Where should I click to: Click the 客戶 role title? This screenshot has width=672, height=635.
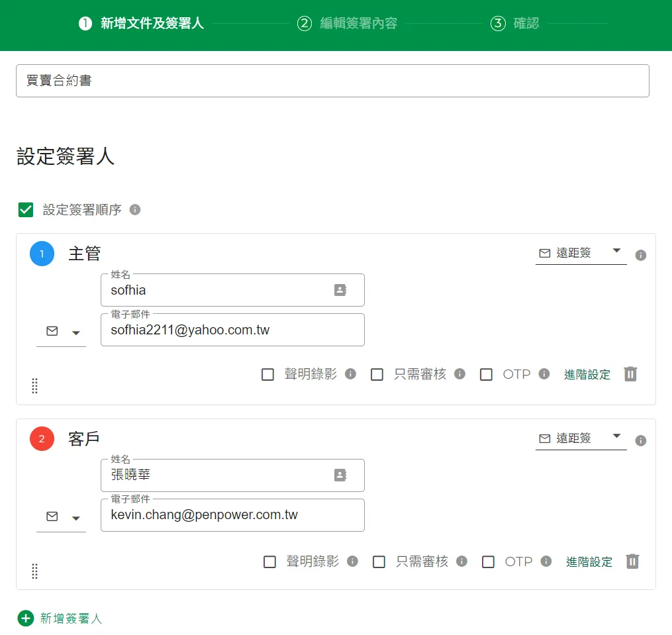(x=83, y=438)
